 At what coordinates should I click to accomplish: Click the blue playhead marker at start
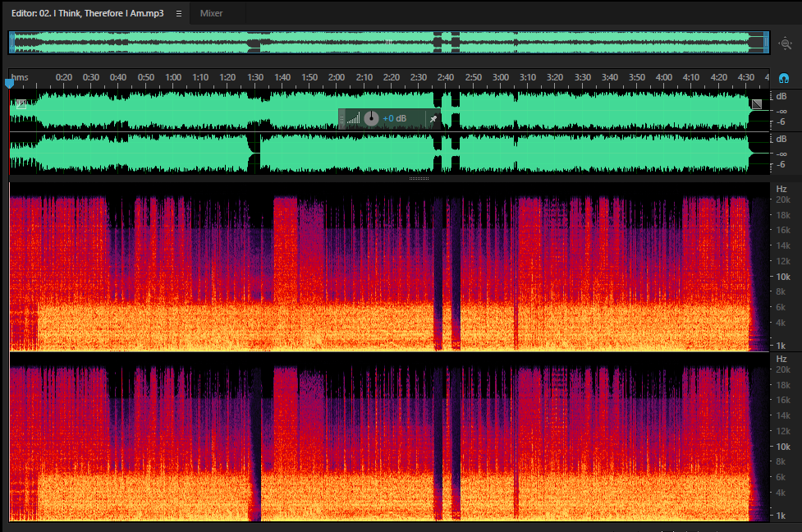coord(9,84)
